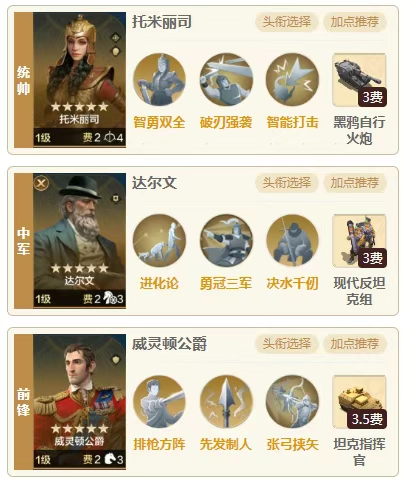Open the 破刃强袭 skill icon

tap(226, 80)
